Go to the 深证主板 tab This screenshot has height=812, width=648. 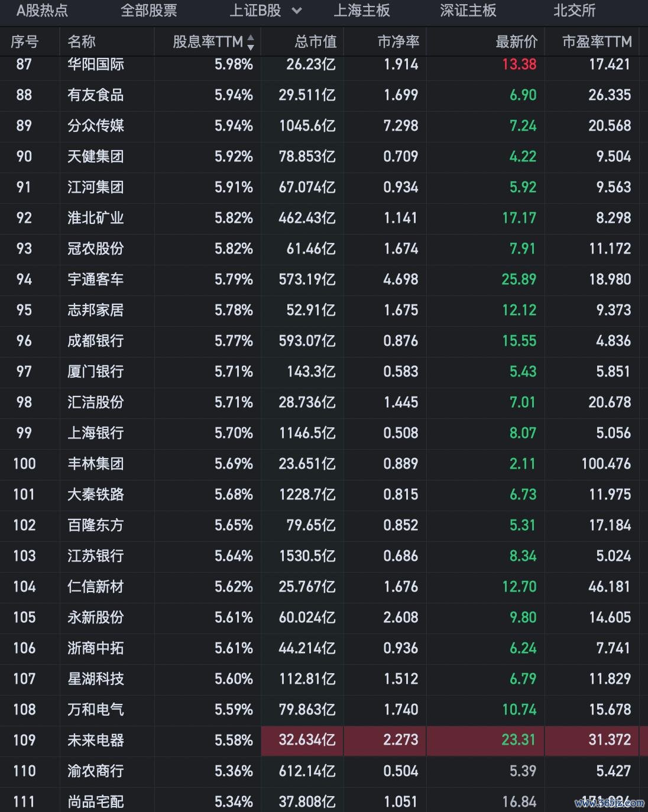point(468,11)
